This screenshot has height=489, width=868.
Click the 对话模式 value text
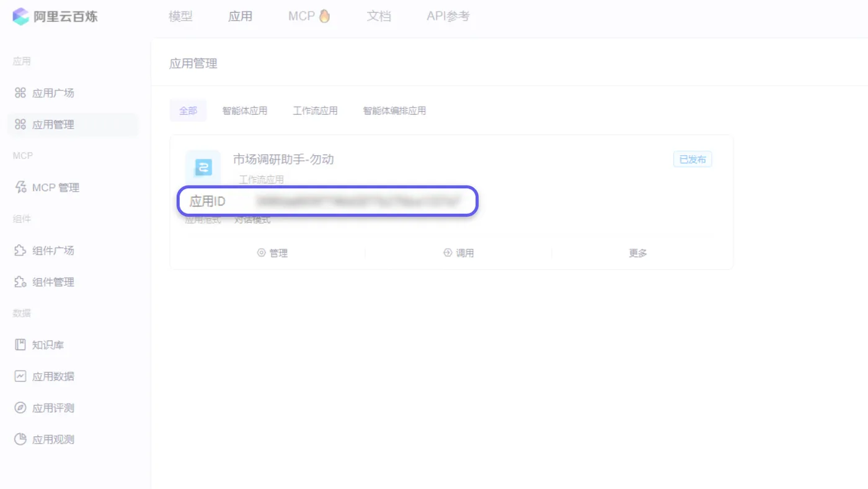pos(252,220)
